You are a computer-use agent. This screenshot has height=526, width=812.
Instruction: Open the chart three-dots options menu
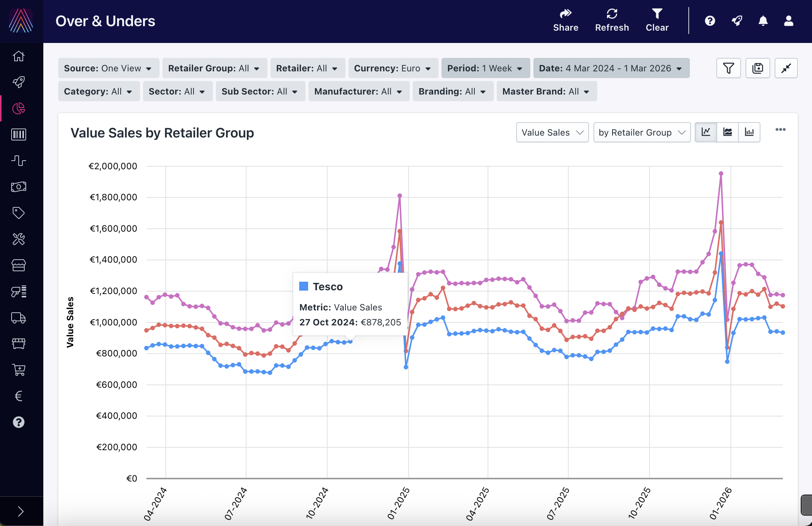point(780,130)
